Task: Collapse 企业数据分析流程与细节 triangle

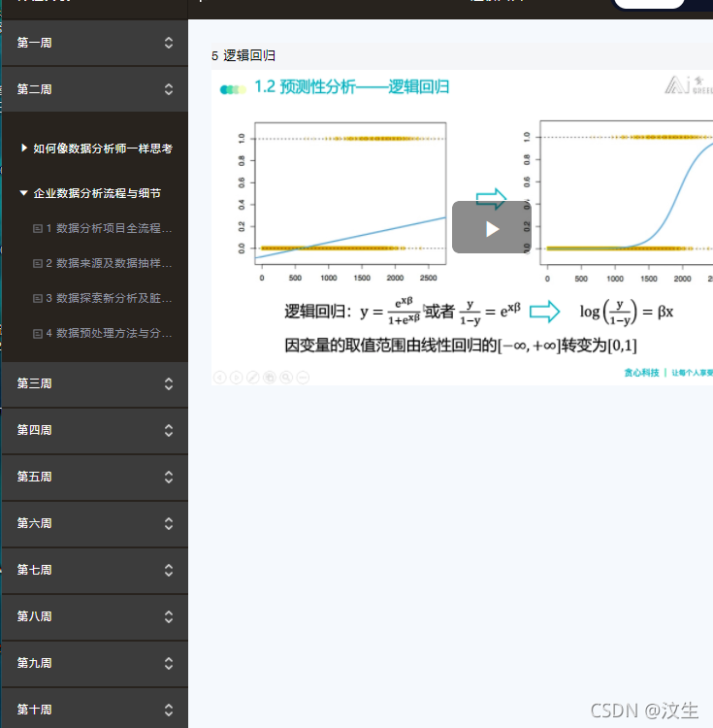Action: point(23,193)
